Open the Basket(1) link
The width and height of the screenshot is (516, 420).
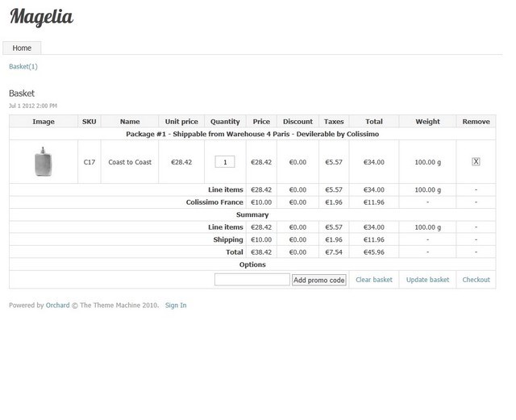(x=23, y=67)
